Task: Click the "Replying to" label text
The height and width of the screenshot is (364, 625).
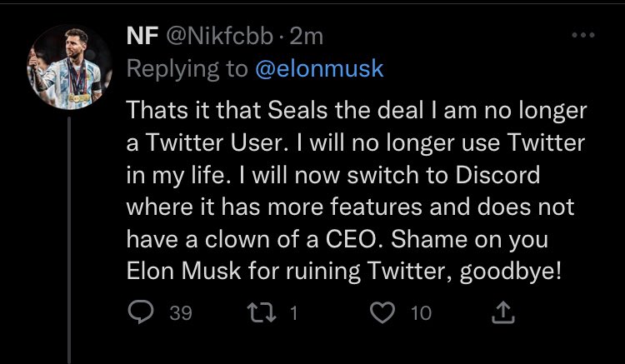Action: point(188,69)
